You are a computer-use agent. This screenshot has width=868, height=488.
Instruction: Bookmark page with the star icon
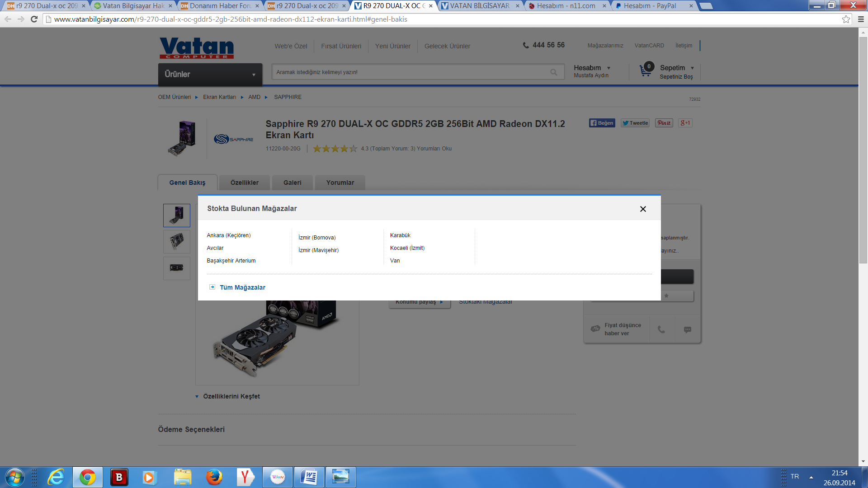tap(846, 19)
